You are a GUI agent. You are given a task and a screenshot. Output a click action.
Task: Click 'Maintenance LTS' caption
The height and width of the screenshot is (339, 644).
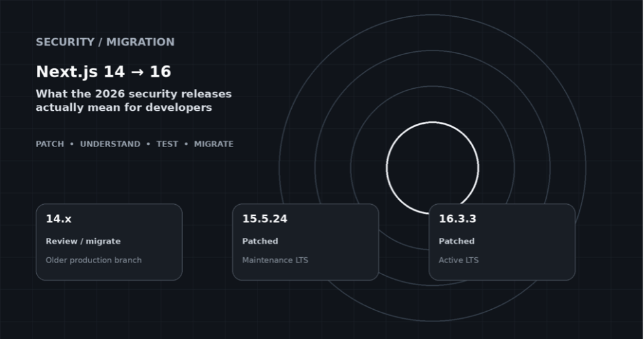(275, 260)
